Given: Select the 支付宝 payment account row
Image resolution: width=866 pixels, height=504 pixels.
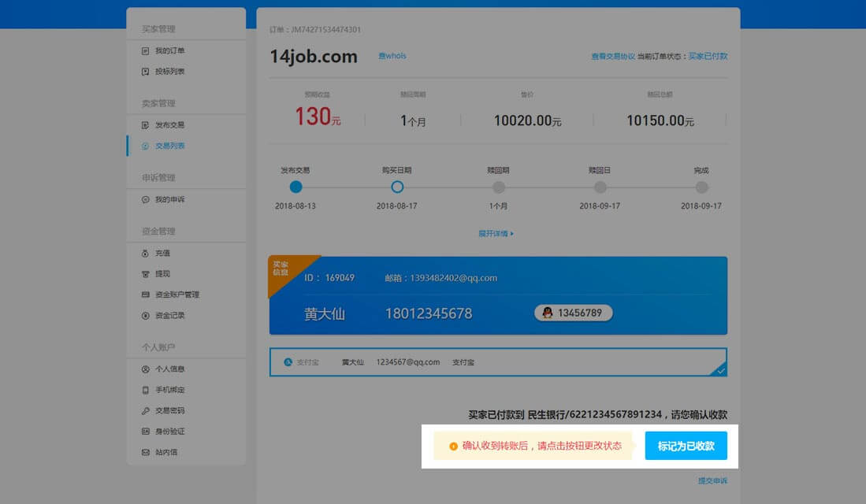Looking at the screenshot, I should (x=497, y=362).
